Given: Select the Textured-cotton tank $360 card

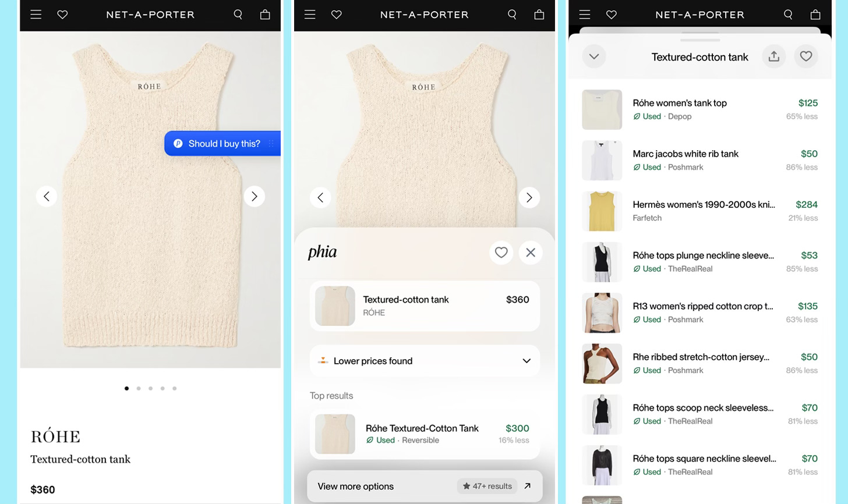Looking at the screenshot, I should click(425, 306).
